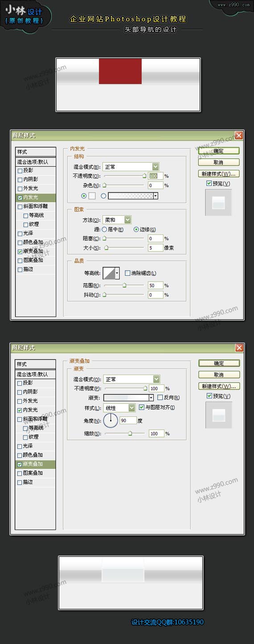Click the 抖动 jitter slider

[124, 295]
